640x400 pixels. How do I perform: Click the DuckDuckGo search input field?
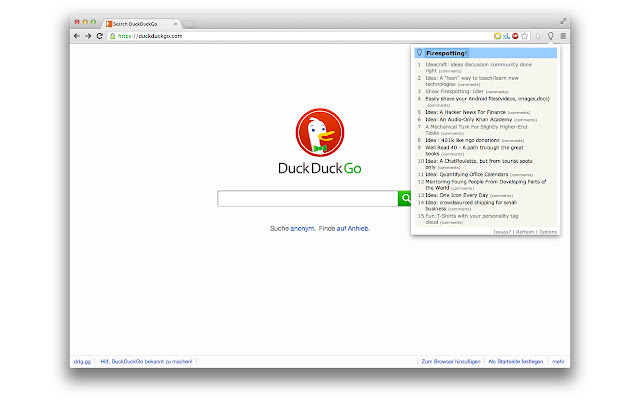[x=308, y=198]
